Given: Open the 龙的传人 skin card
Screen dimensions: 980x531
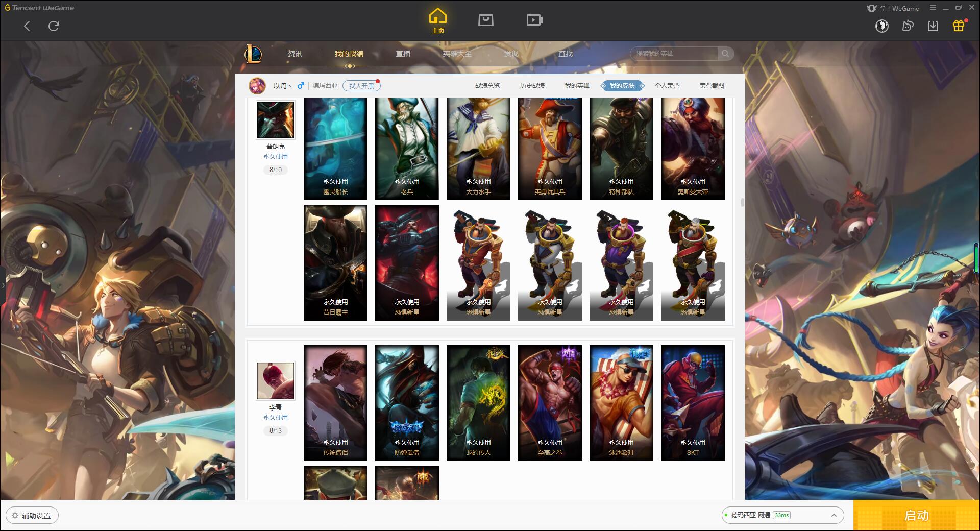Looking at the screenshot, I should pos(478,403).
